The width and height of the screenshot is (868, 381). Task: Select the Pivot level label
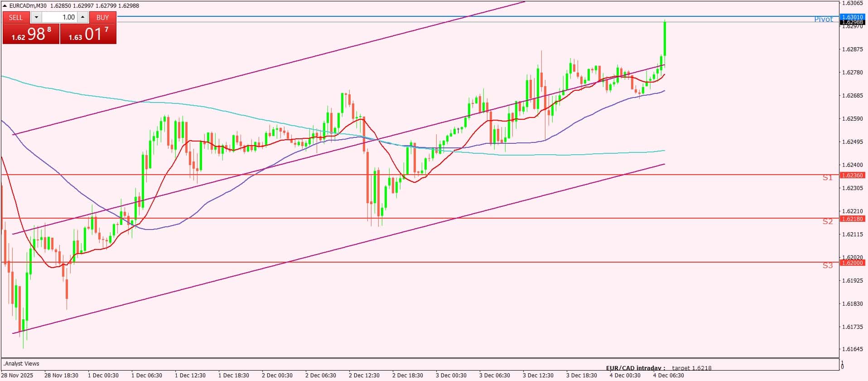[x=823, y=19]
